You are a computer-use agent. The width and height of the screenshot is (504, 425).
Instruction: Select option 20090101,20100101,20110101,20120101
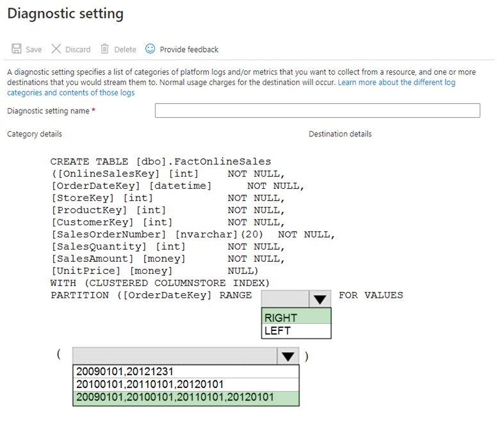pyautogui.click(x=186, y=398)
